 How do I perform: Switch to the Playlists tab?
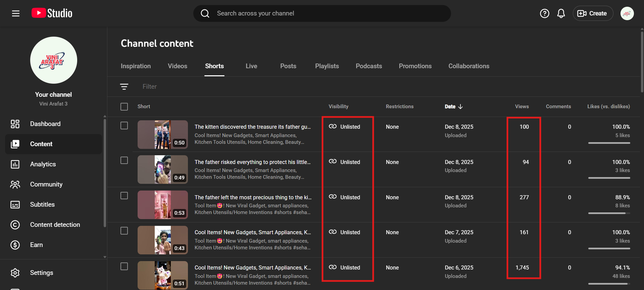(x=327, y=66)
